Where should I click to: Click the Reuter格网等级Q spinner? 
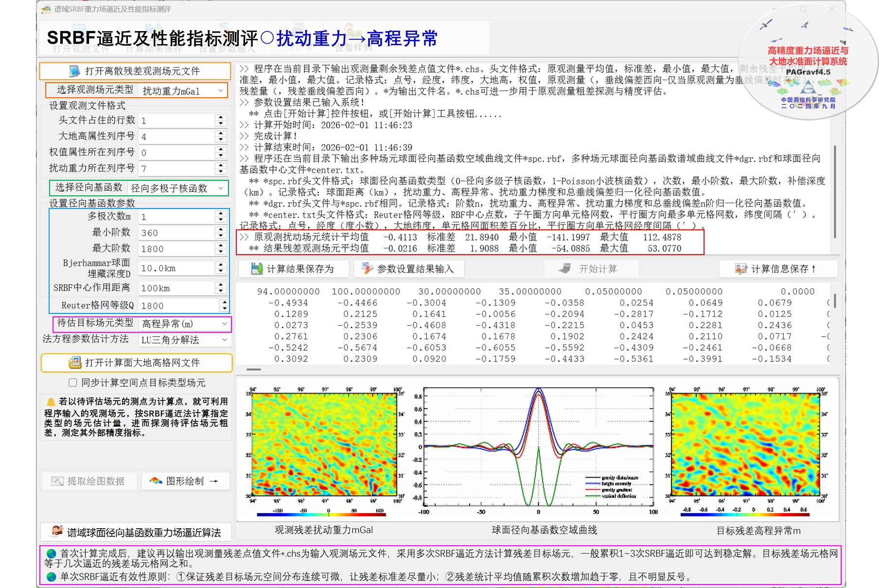(224, 306)
